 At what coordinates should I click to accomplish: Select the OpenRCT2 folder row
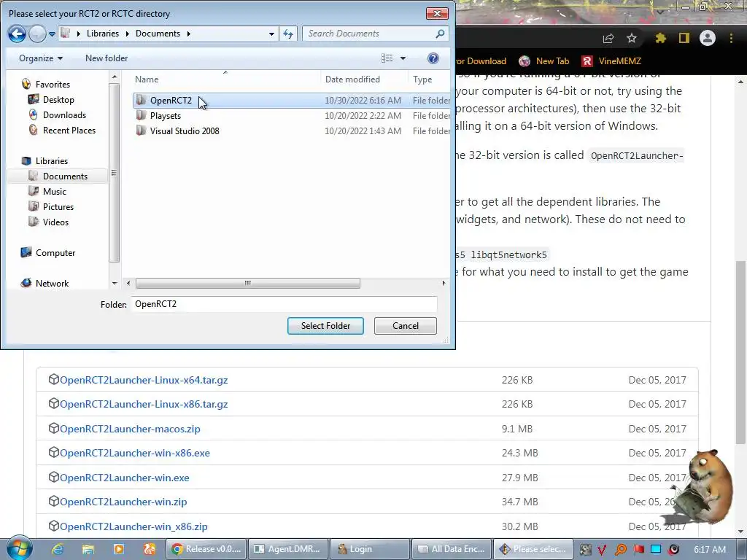click(x=292, y=100)
